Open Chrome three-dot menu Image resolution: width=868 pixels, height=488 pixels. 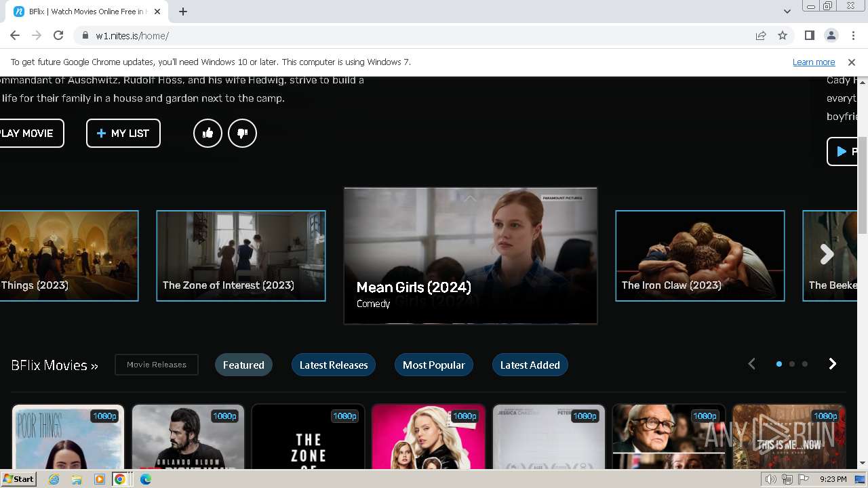852,35
